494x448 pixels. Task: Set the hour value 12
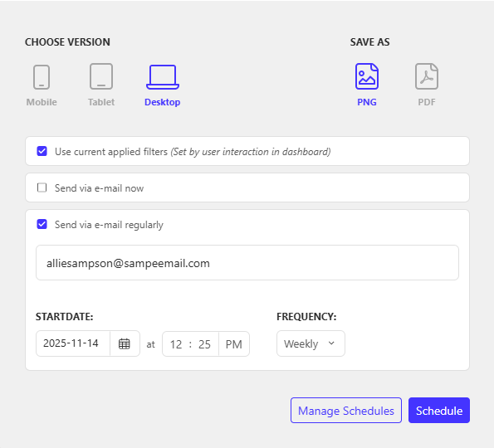(x=176, y=344)
